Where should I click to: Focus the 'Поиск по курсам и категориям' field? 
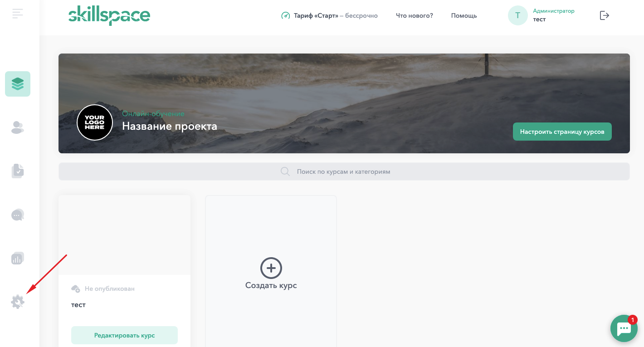pos(344,171)
